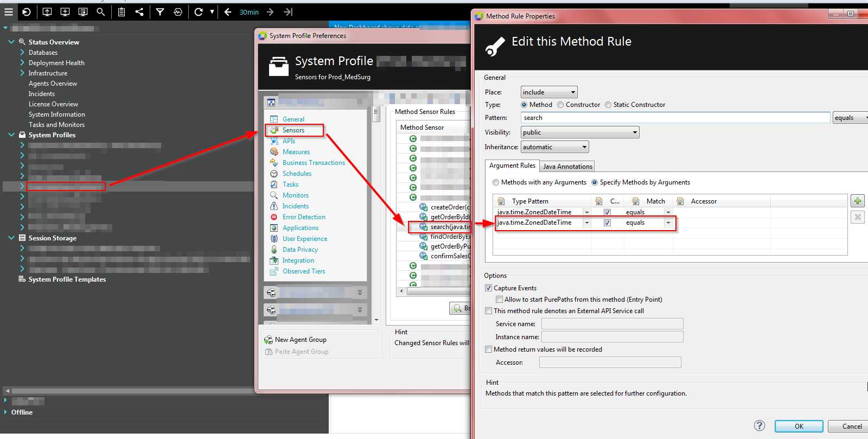The height and width of the screenshot is (439, 868).
Task: Select the Static Constructor radio button
Action: (x=608, y=105)
